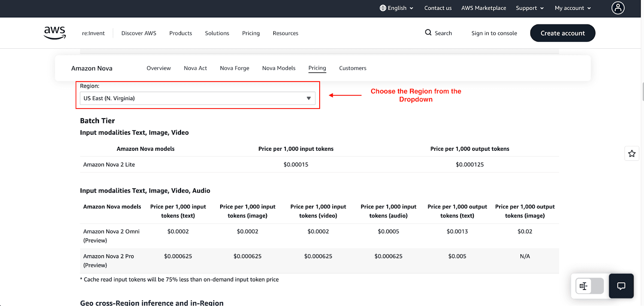Screen dimensions: 644x306
Task: Open Pricing in the main navigation
Action: 251,33
